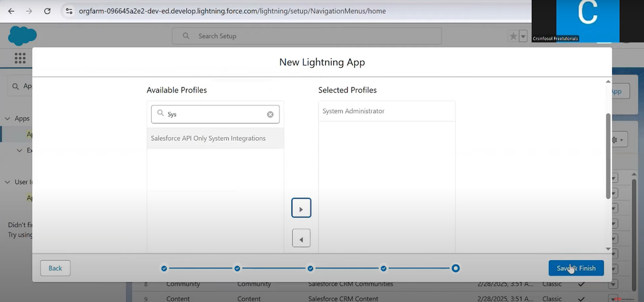
Task: Click the Back button in the dialog
Action: point(55,268)
